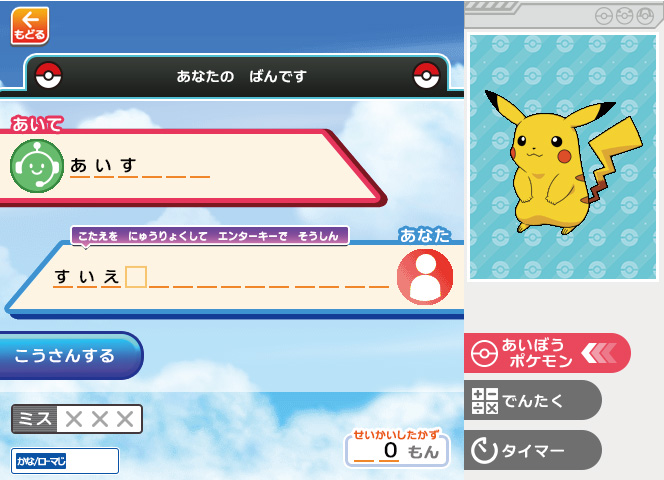Collapse the あいぼうポケモン panel with chevron arrows
Viewport: 664px width, 480px height.
599,353
